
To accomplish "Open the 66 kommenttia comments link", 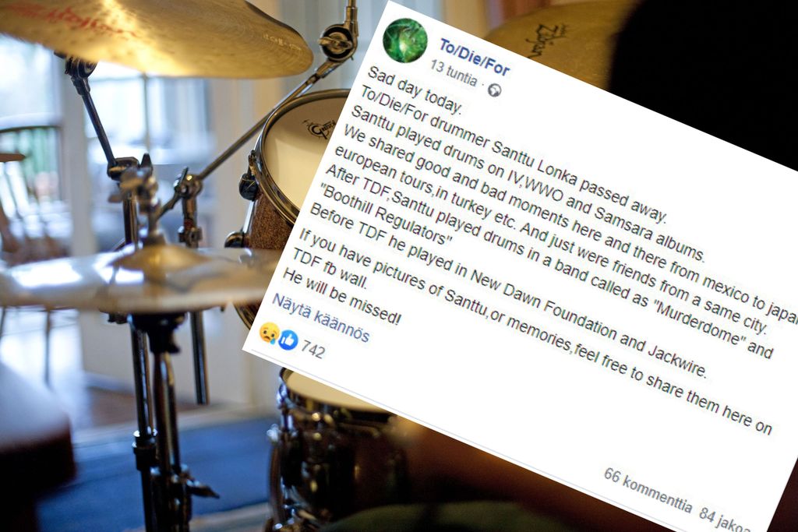I will (648, 491).
